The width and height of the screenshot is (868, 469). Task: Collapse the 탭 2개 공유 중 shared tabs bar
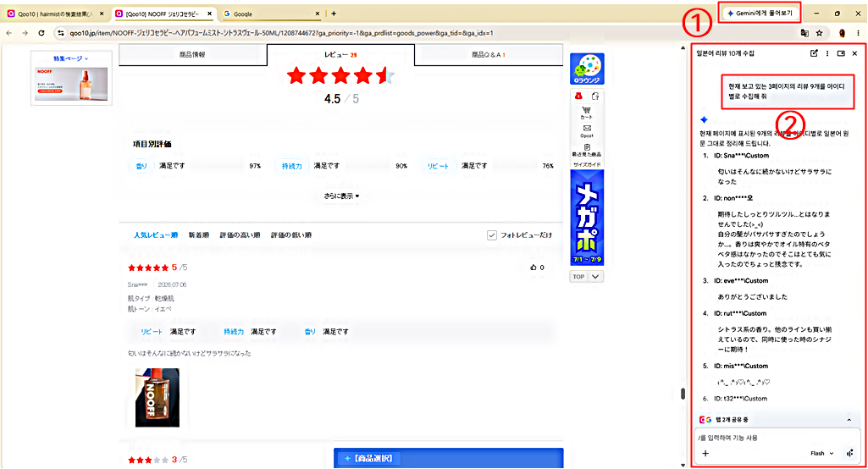pyautogui.click(x=849, y=420)
